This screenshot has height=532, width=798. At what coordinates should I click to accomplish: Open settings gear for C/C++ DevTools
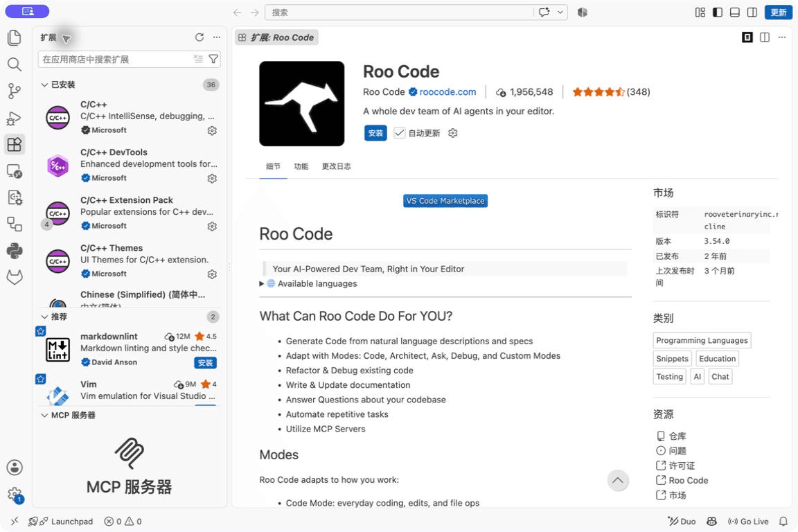[212, 179]
